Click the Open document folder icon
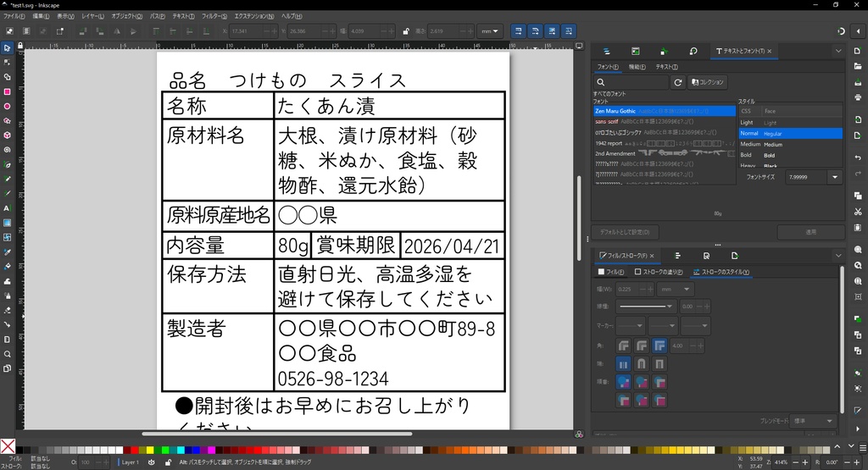868x470 pixels. pos(858,66)
